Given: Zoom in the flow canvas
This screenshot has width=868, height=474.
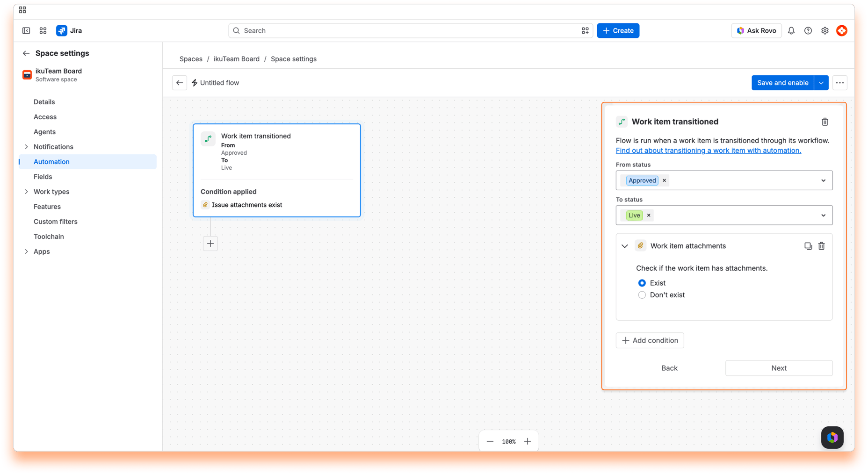Looking at the screenshot, I should click(x=528, y=441).
